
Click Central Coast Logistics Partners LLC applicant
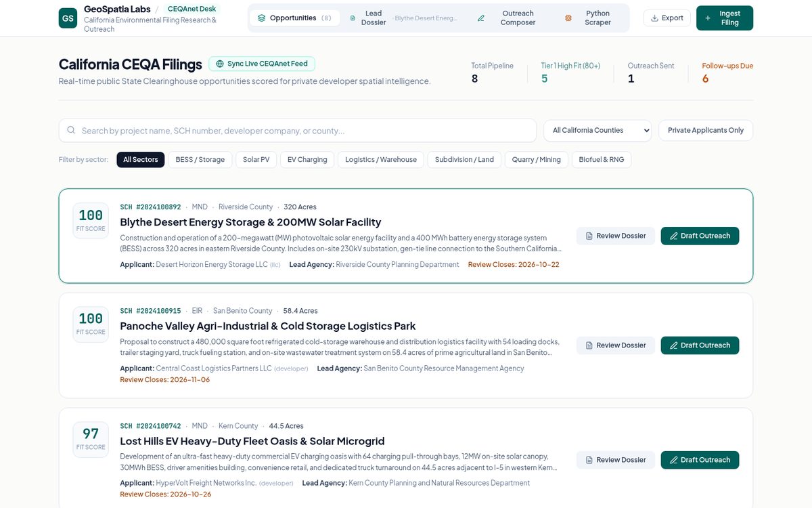[x=214, y=368]
